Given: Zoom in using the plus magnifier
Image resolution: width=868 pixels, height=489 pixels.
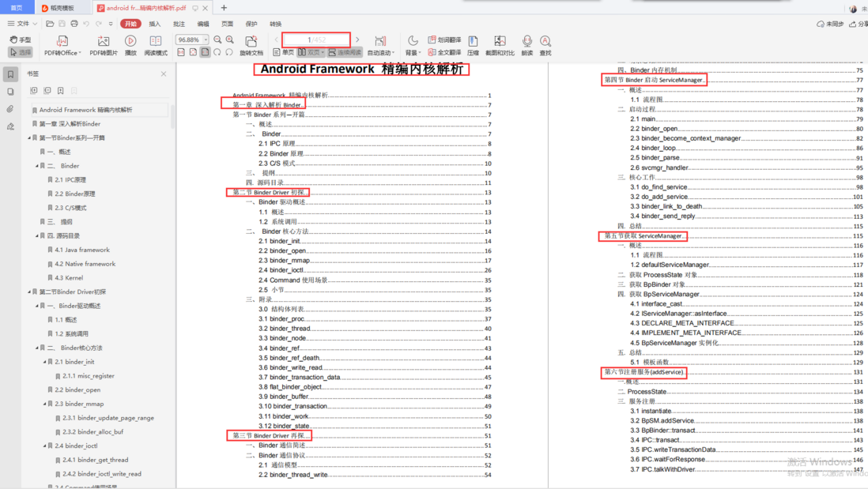Looking at the screenshot, I should [230, 39].
